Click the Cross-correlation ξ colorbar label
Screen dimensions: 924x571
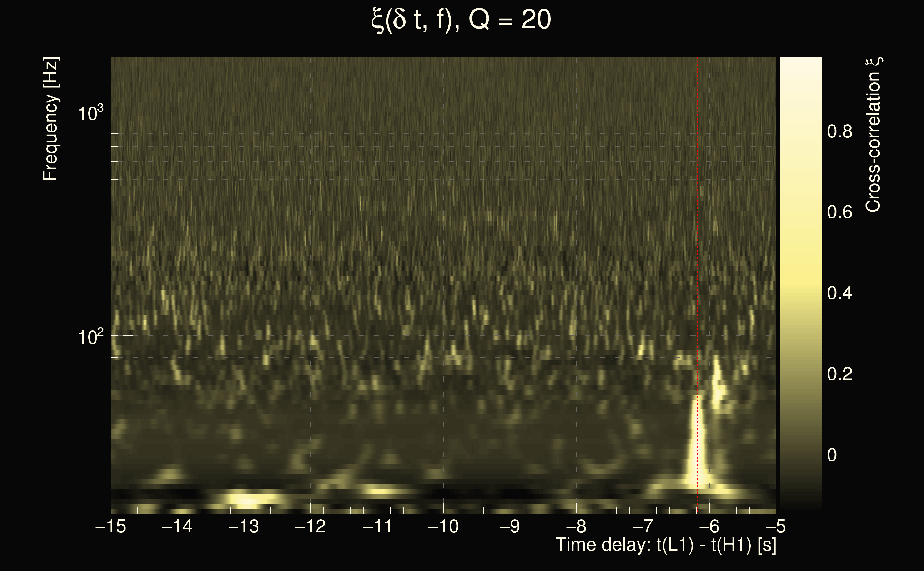coord(873,135)
